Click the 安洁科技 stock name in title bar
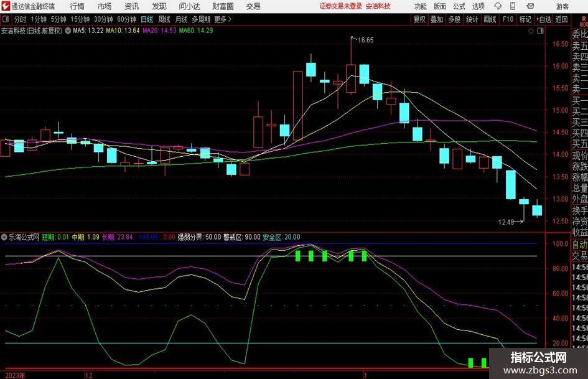Viewport: 588px width, 379px height. click(378, 6)
